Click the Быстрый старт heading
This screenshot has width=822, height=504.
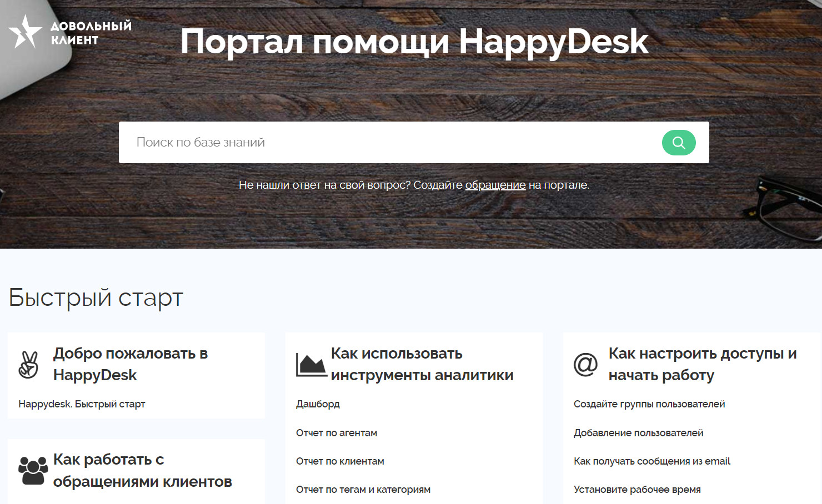click(96, 298)
